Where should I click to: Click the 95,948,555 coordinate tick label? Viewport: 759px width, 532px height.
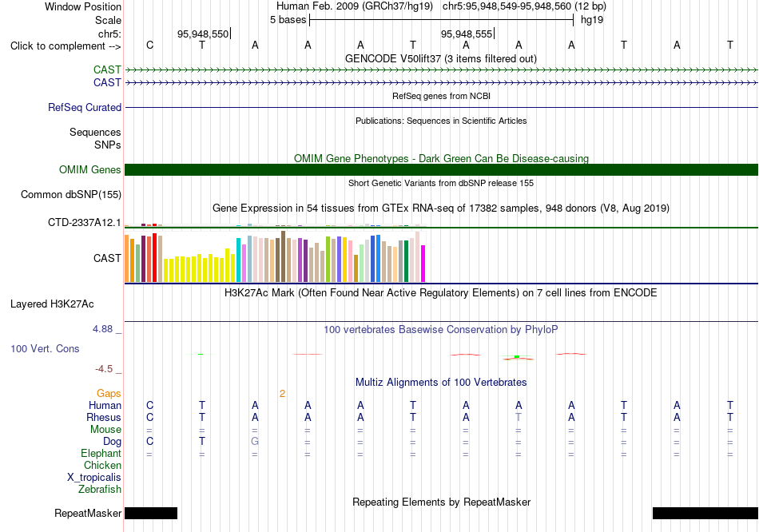(x=467, y=34)
